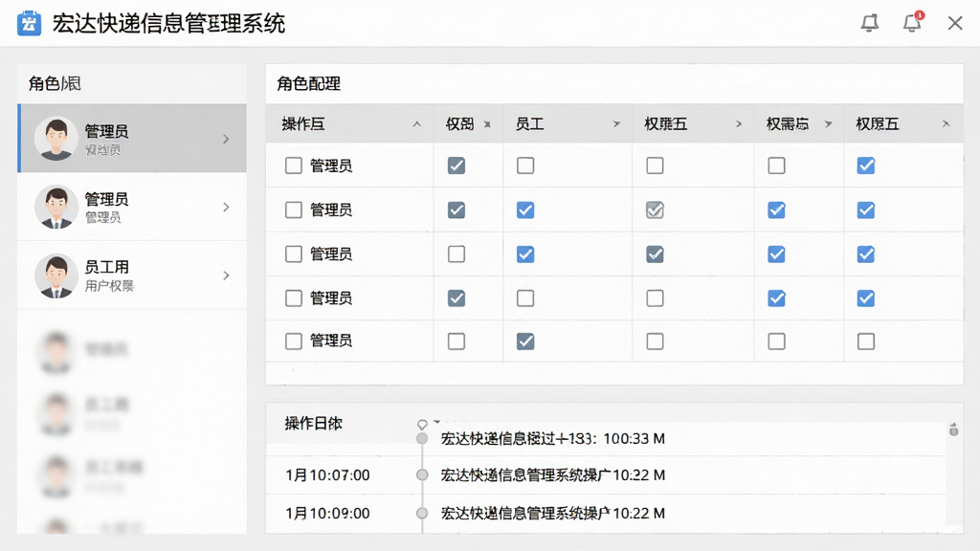The height and width of the screenshot is (551, 980).
Task: Expand the unselected 管理员 role with its chevron
Action: point(226,207)
